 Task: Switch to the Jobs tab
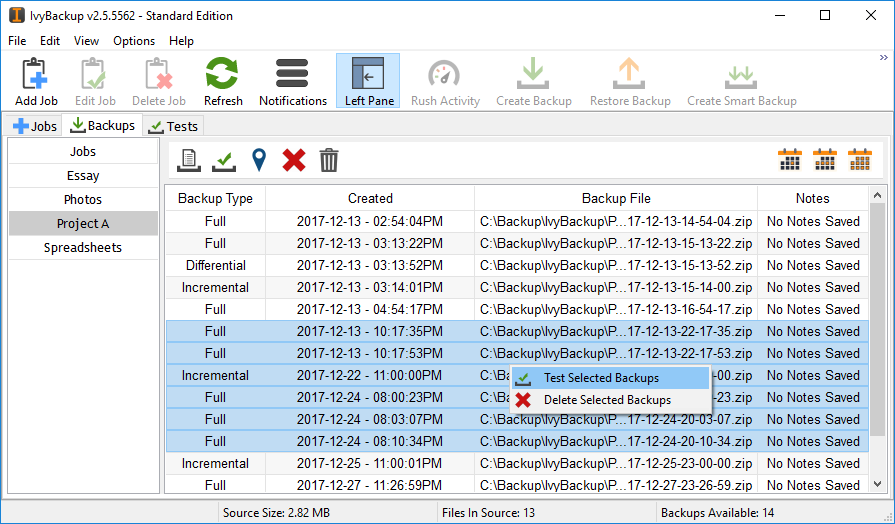pyautogui.click(x=34, y=126)
